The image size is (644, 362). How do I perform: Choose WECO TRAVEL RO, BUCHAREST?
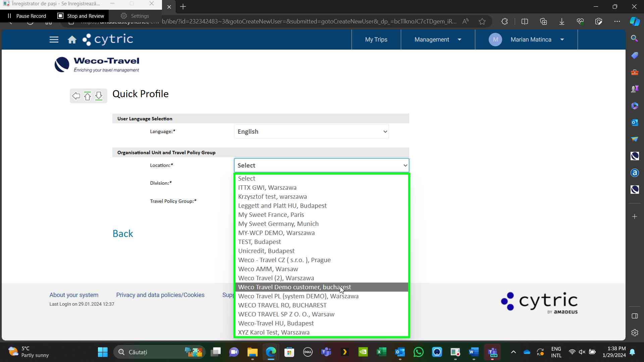(x=322, y=305)
